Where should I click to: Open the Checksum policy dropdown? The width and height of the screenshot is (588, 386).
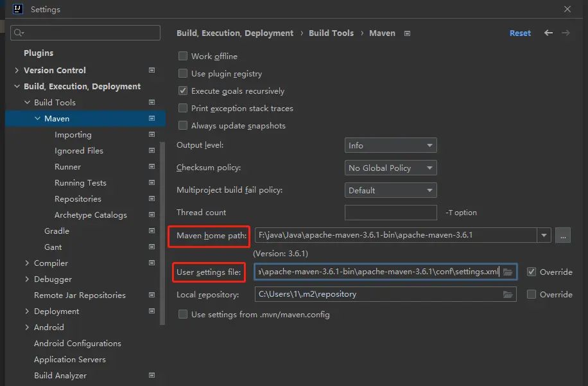390,168
